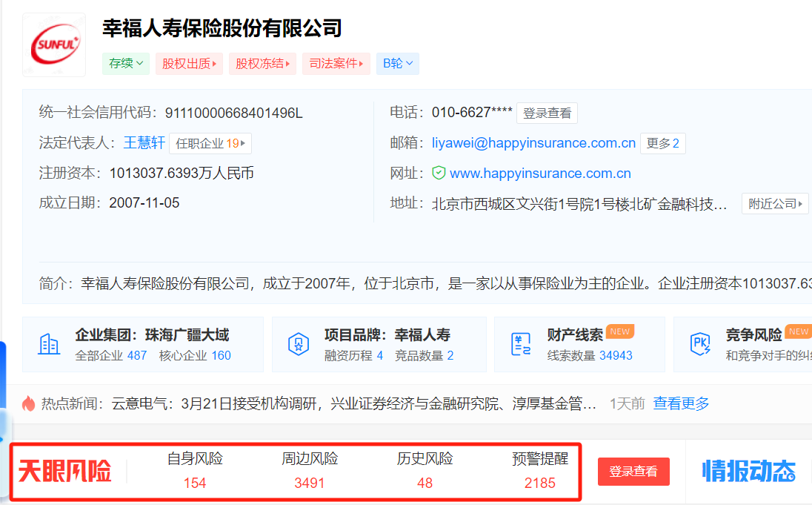Open 附近公司 nearby companies
Image resolution: width=812 pixels, height=505 pixels.
click(x=775, y=204)
